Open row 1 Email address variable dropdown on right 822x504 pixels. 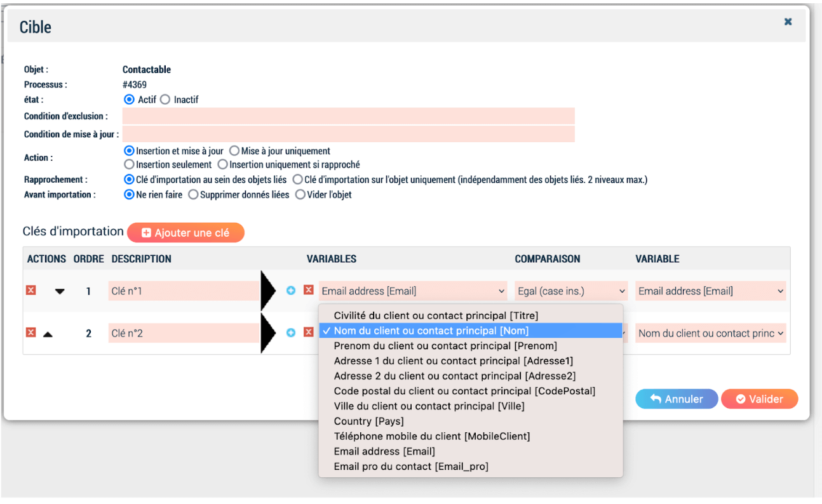[711, 291]
